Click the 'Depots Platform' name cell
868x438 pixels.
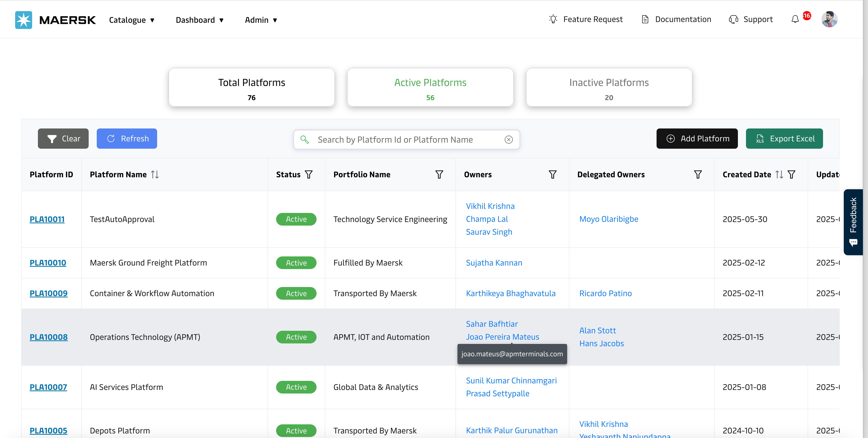[x=120, y=431]
